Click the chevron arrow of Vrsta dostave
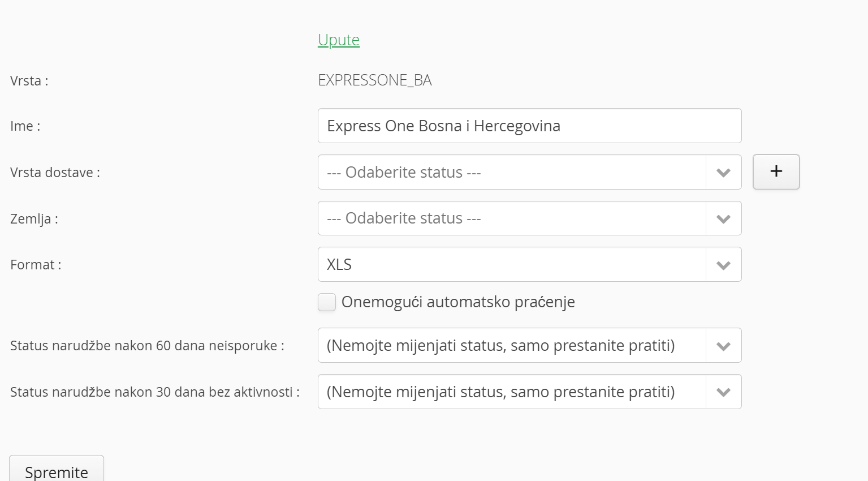This screenshot has height=481, width=868. [x=723, y=173]
